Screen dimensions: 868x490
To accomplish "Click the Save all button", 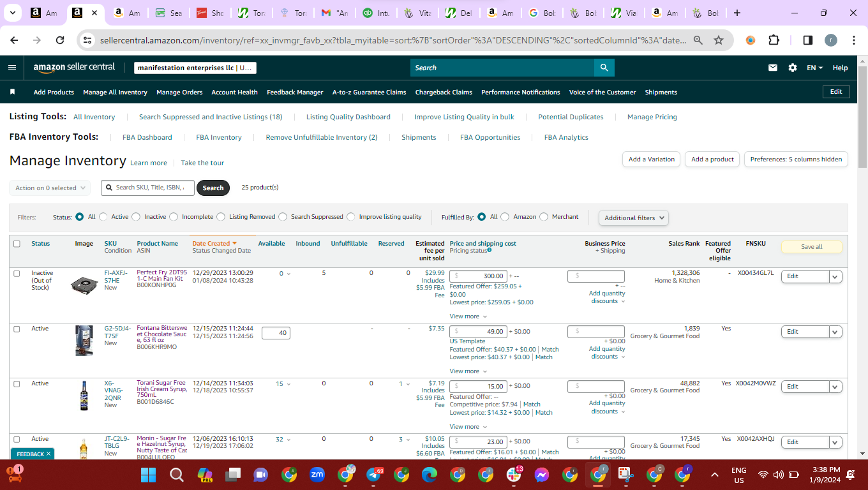I will (811, 247).
